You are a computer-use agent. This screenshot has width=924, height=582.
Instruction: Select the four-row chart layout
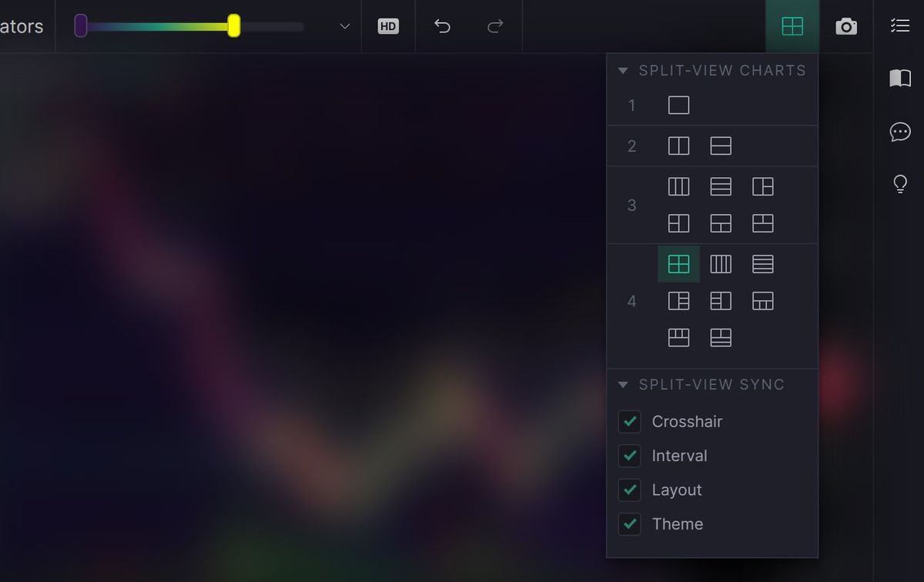(x=762, y=264)
